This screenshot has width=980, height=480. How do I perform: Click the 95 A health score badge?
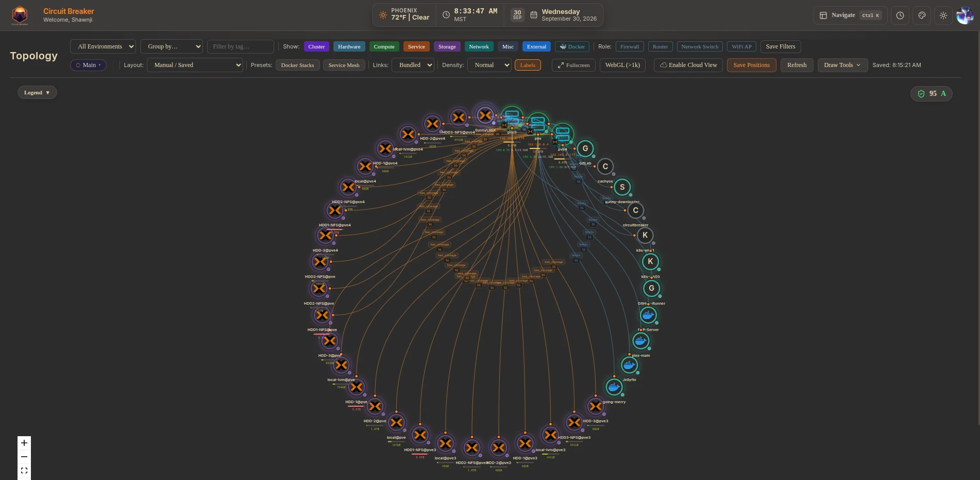(x=932, y=94)
